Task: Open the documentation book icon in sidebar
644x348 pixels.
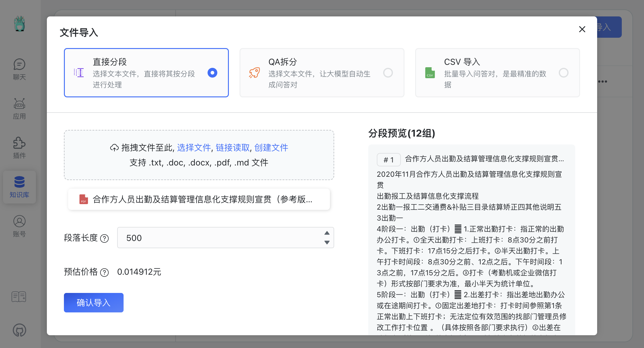Action: [x=19, y=296]
